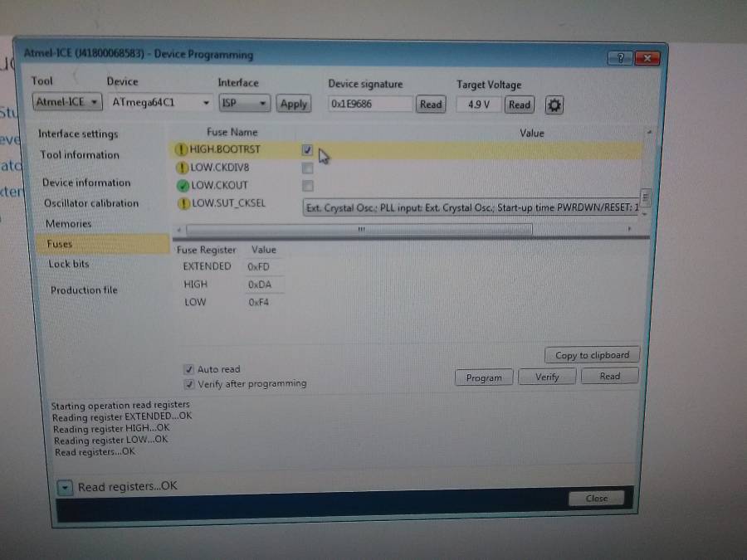Click the fuse list scroll-right arrow
The height and width of the screenshot is (560, 747).
click(x=629, y=229)
